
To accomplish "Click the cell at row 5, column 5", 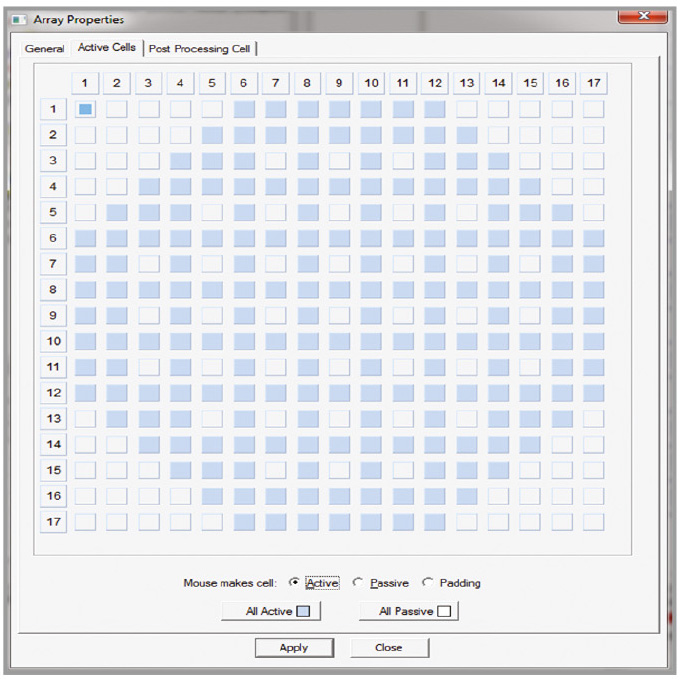I will point(212,212).
